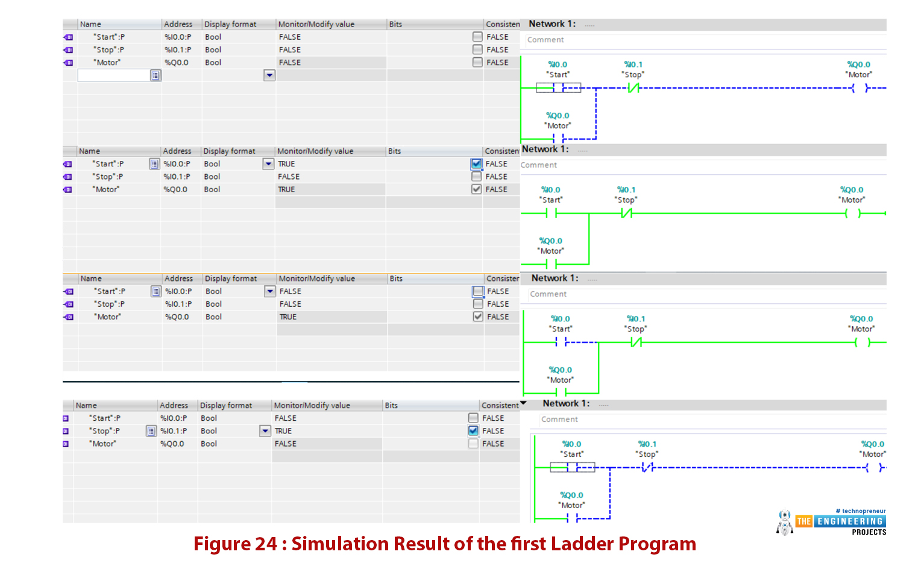Click the %I0.1:P address in the Stop-TRUE table
Viewport: 924px width, 566px height.
pos(174,431)
